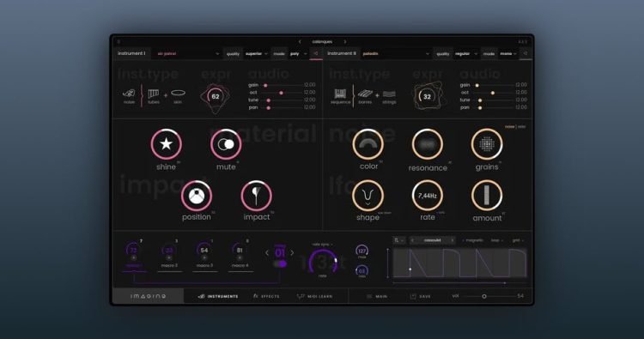Click the impact mallet knob
Image resolution: width=644 pixels, height=339 pixels.
(x=256, y=196)
